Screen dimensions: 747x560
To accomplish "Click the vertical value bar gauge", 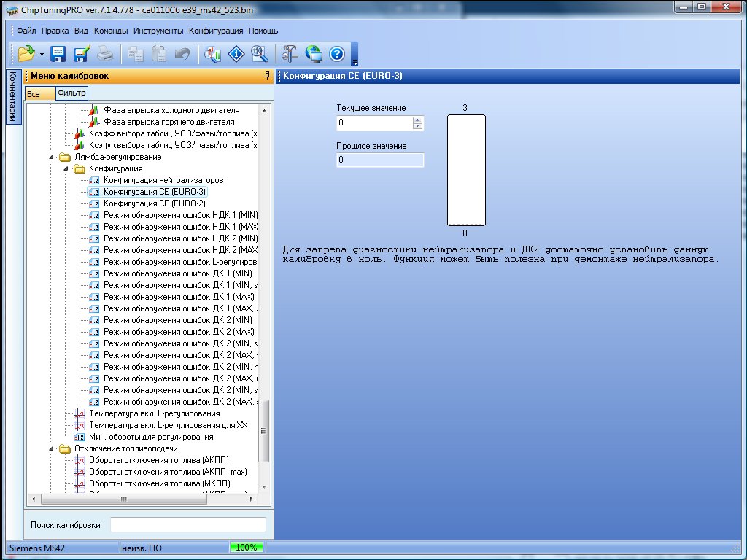I will click(x=466, y=171).
